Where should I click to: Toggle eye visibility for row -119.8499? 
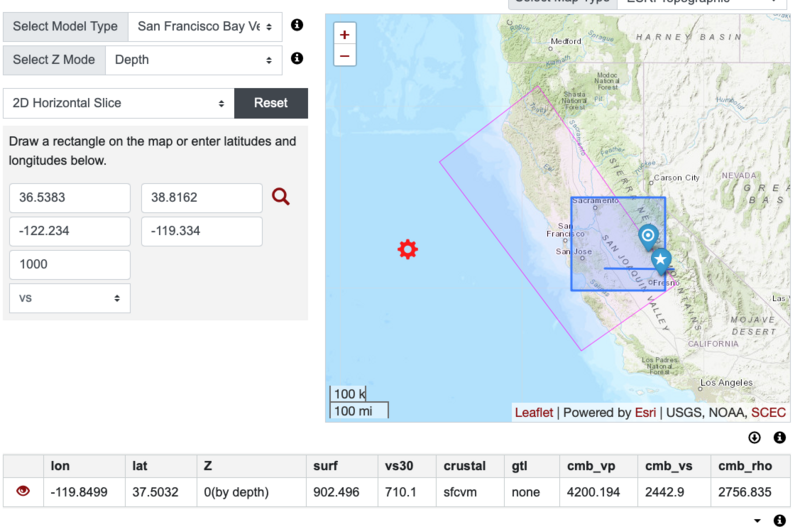[23, 491]
